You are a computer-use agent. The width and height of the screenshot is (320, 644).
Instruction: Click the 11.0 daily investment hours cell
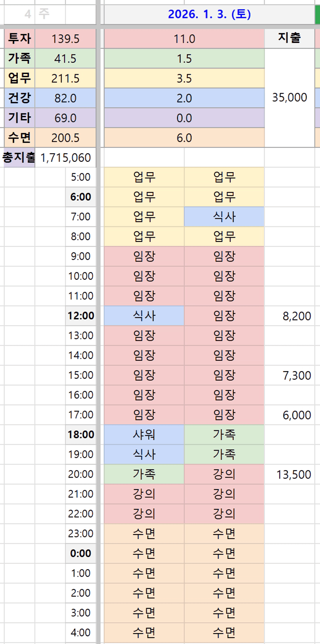click(x=184, y=39)
